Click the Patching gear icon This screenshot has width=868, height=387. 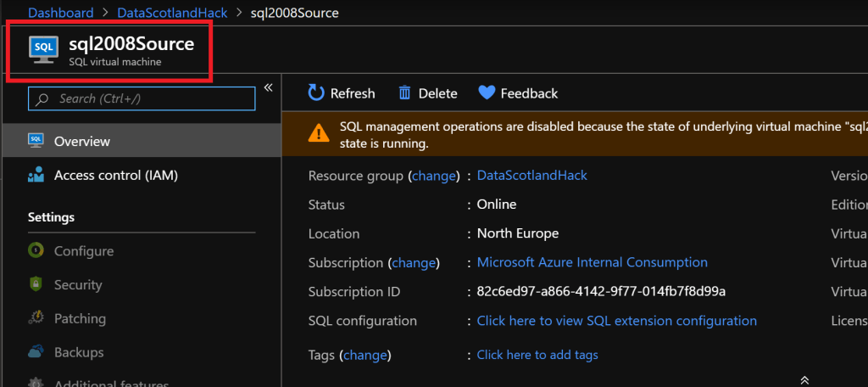(36, 319)
